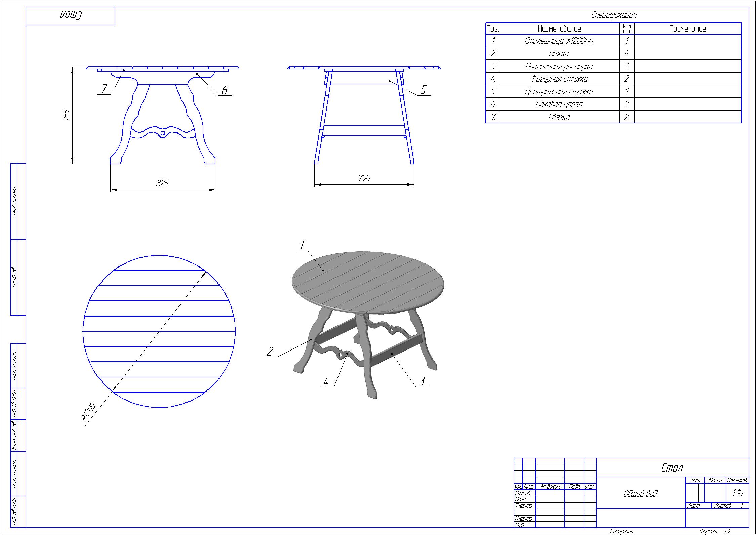
Task: Select the 'Примечание' column header
Action: tap(687, 29)
